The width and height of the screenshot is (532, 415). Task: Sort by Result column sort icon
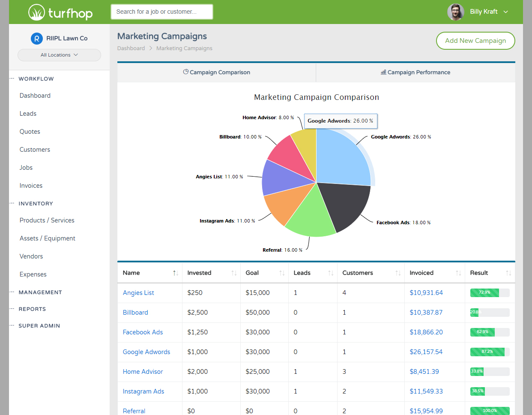(x=508, y=273)
